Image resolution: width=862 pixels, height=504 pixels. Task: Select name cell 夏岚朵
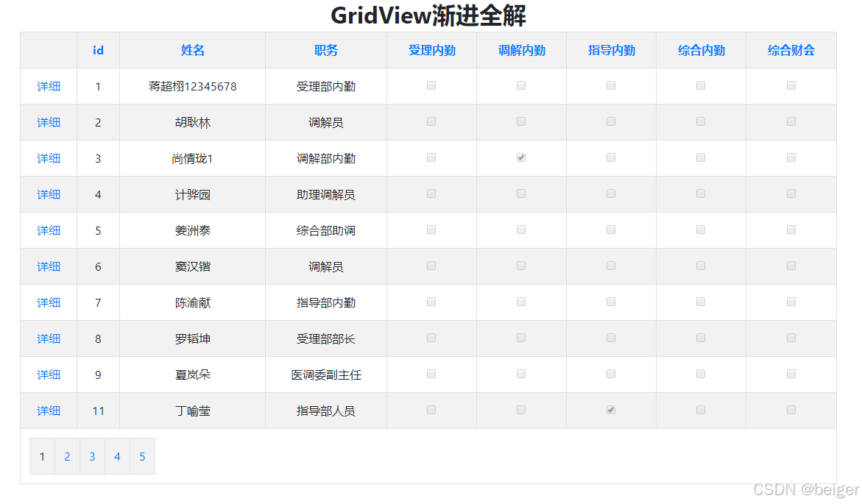(192, 375)
